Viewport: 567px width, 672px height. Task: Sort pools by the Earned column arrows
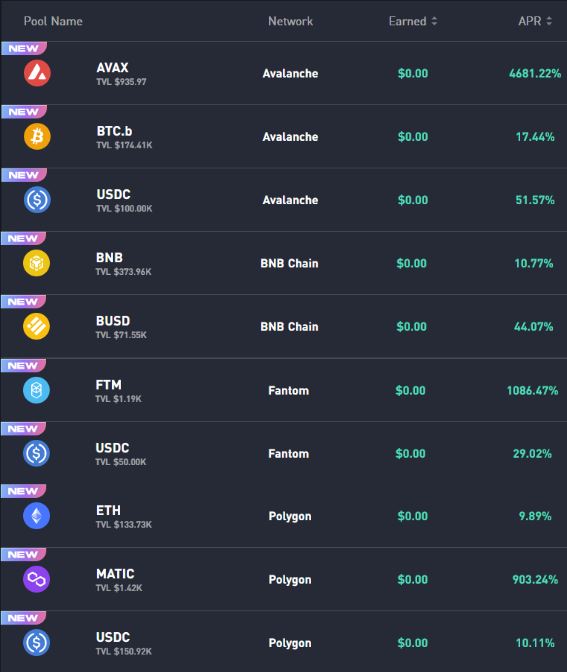click(x=434, y=21)
